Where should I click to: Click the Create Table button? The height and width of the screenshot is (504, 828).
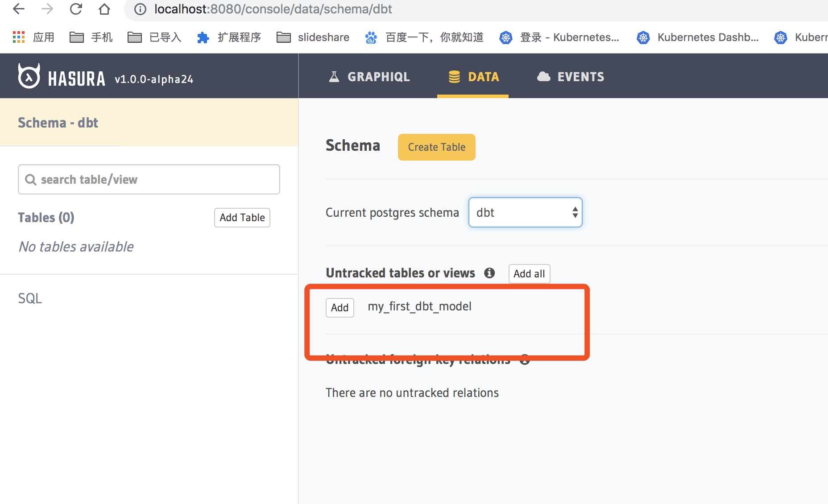(x=437, y=147)
